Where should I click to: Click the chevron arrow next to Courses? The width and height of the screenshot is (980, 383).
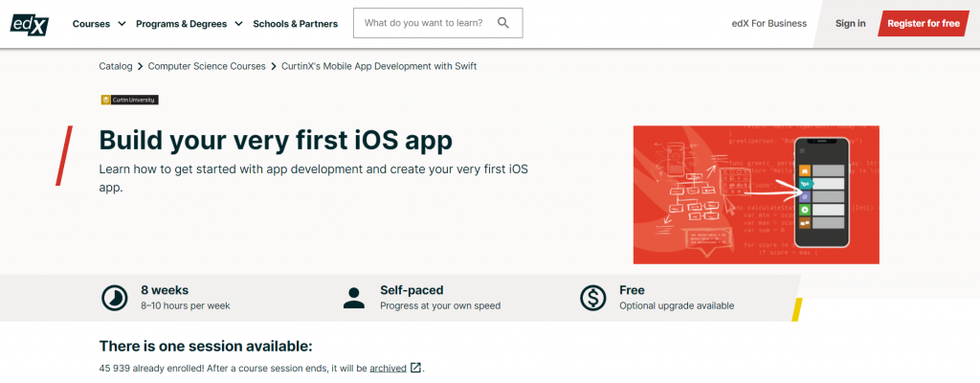tap(122, 24)
